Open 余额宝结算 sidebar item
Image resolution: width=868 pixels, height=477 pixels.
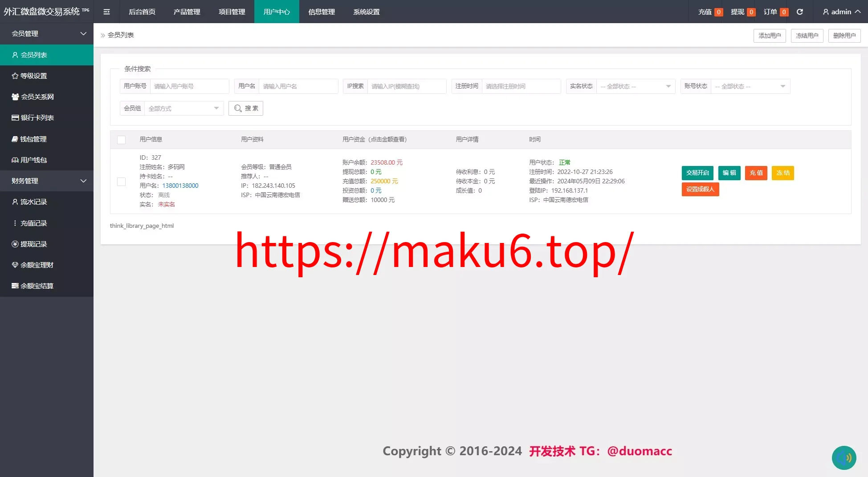coord(47,286)
